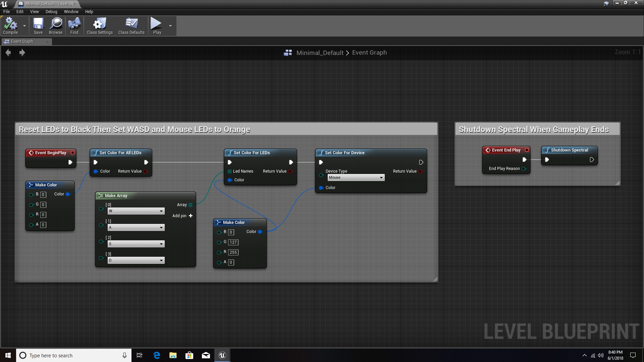Expand the Play button options arrow
Screen dimensions: 644x362
pos(170,26)
